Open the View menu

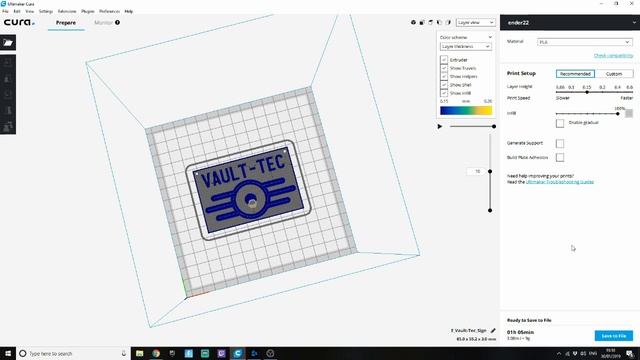coord(29,11)
